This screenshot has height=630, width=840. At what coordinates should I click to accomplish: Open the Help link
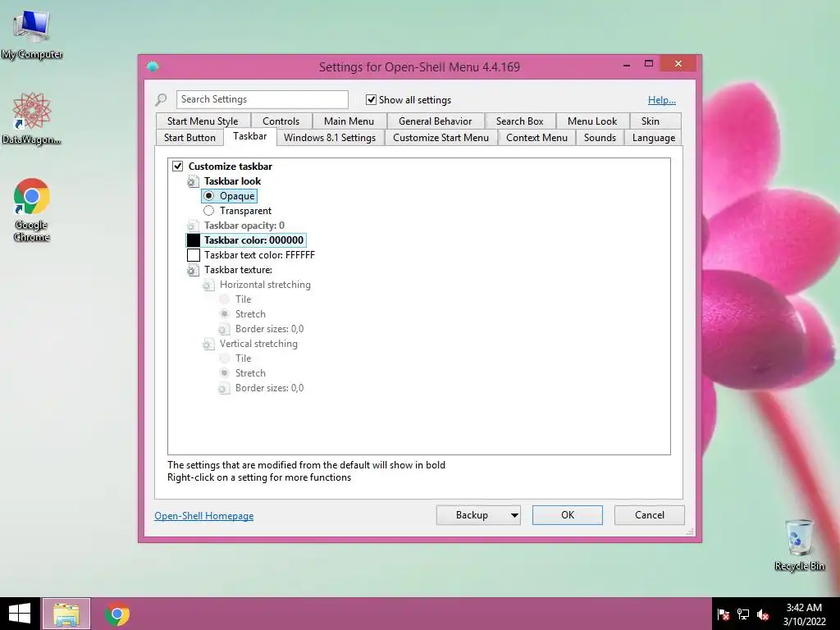(662, 100)
